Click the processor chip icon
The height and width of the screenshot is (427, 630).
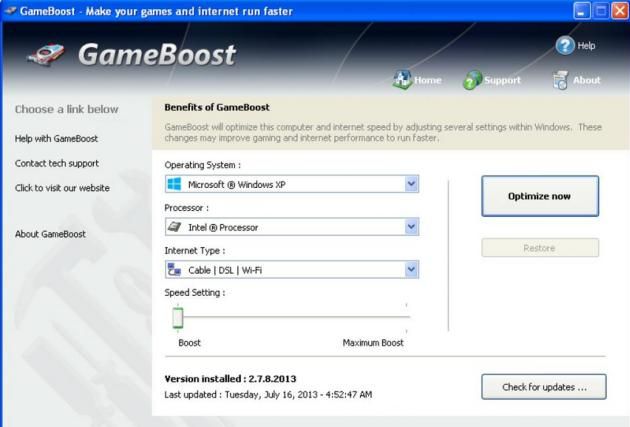175,227
